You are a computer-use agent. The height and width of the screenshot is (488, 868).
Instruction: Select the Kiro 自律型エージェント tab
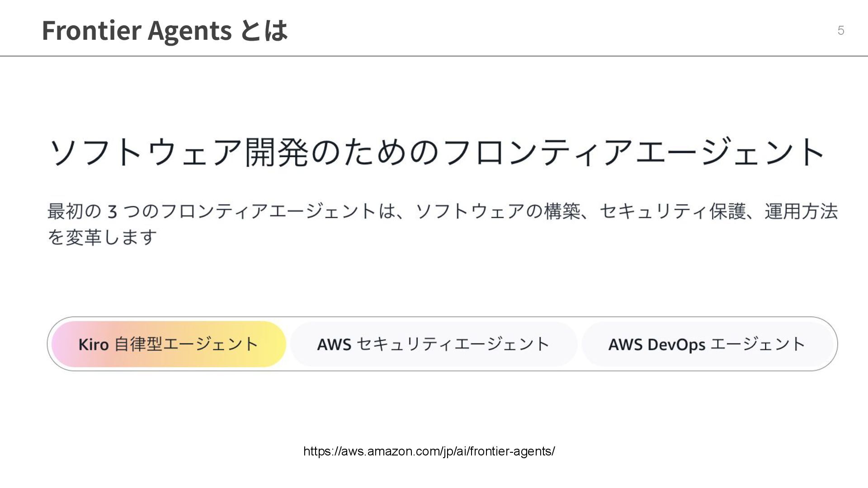(x=169, y=344)
